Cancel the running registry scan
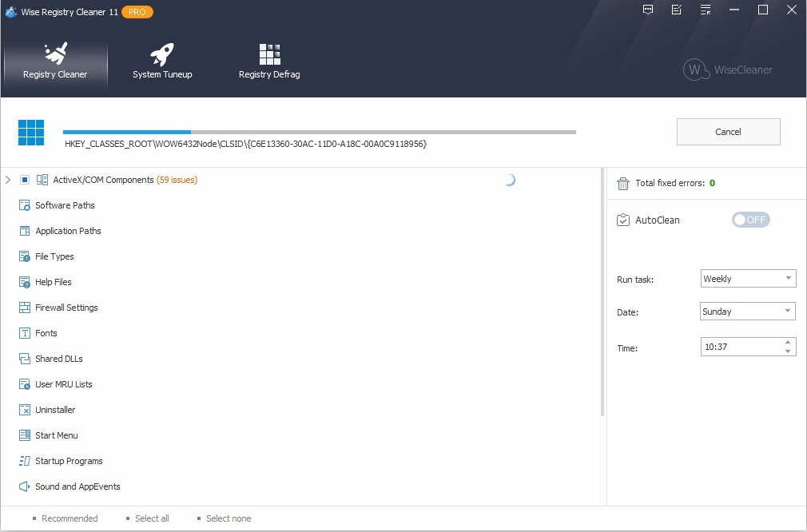This screenshot has width=807, height=532. (728, 132)
